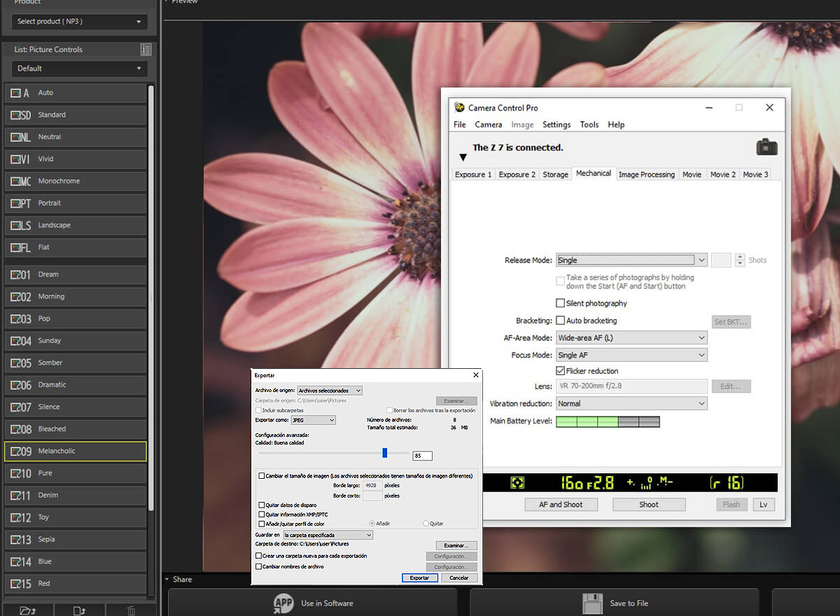Select the MC Monochrome picture control
840x616 pixels.
click(76, 181)
